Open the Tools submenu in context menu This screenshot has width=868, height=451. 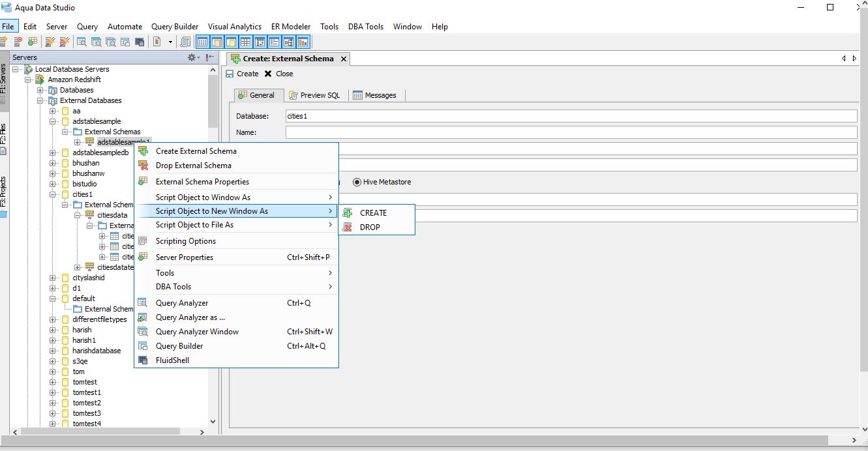pos(236,273)
